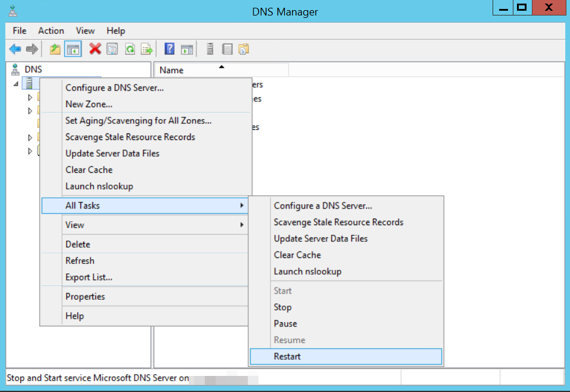Open Properties via the toolbar icon

click(x=113, y=49)
